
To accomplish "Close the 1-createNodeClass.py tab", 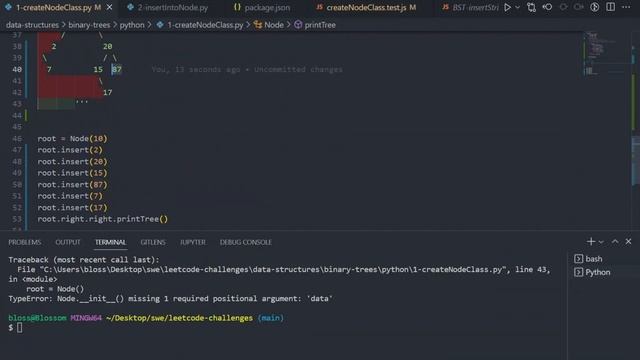I will (109, 7).
